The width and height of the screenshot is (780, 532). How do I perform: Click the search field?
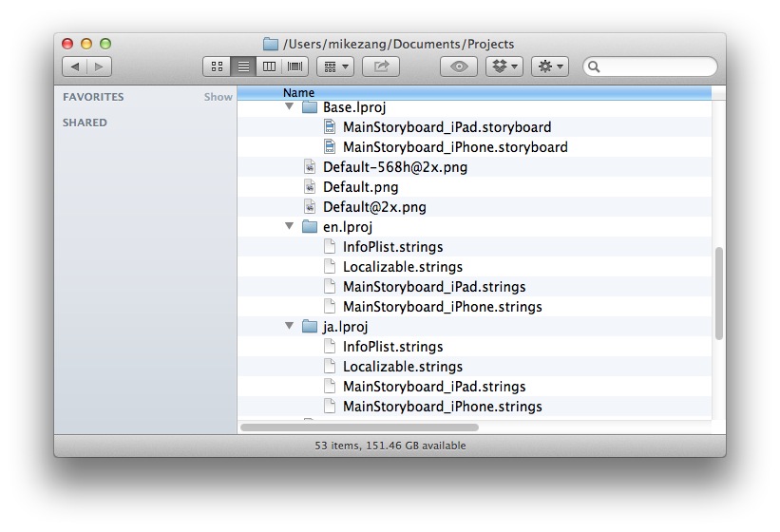click(x=650, y=66)
